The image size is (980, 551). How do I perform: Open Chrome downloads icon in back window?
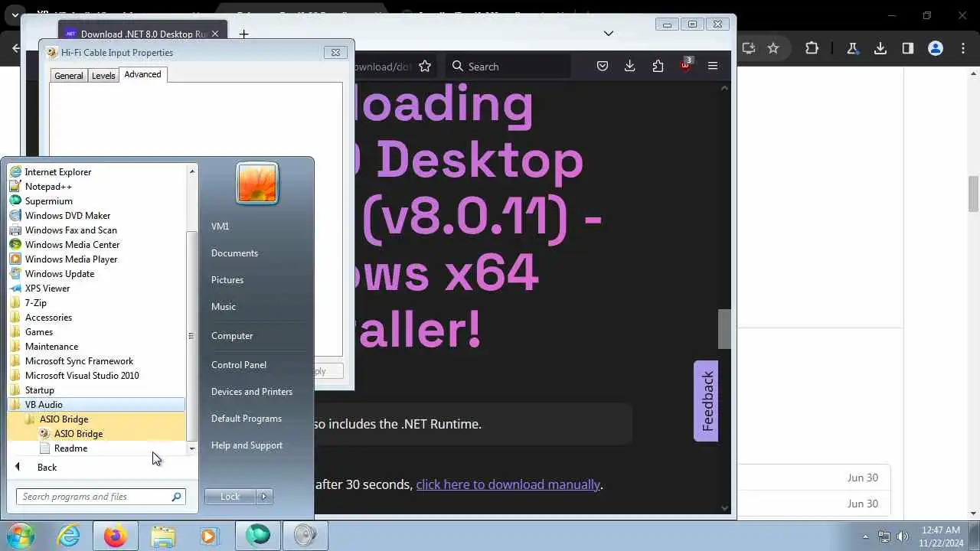(x=880, y=48)
